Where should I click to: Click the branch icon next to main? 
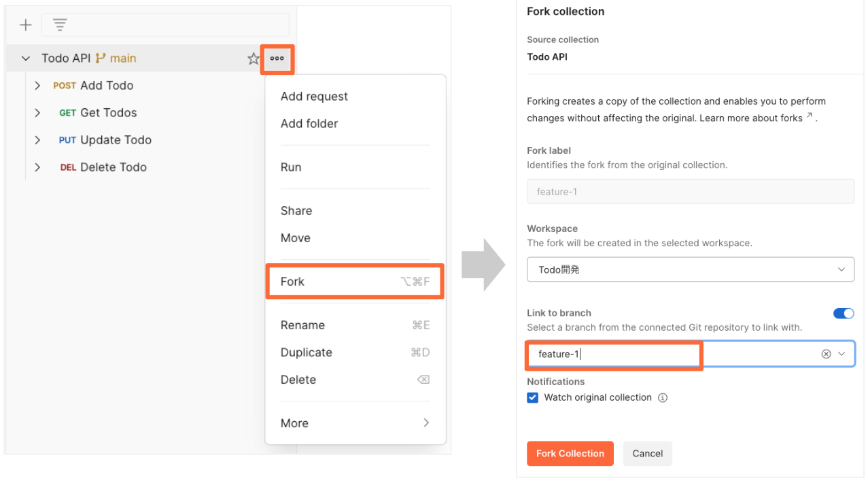tap(101, 59)
